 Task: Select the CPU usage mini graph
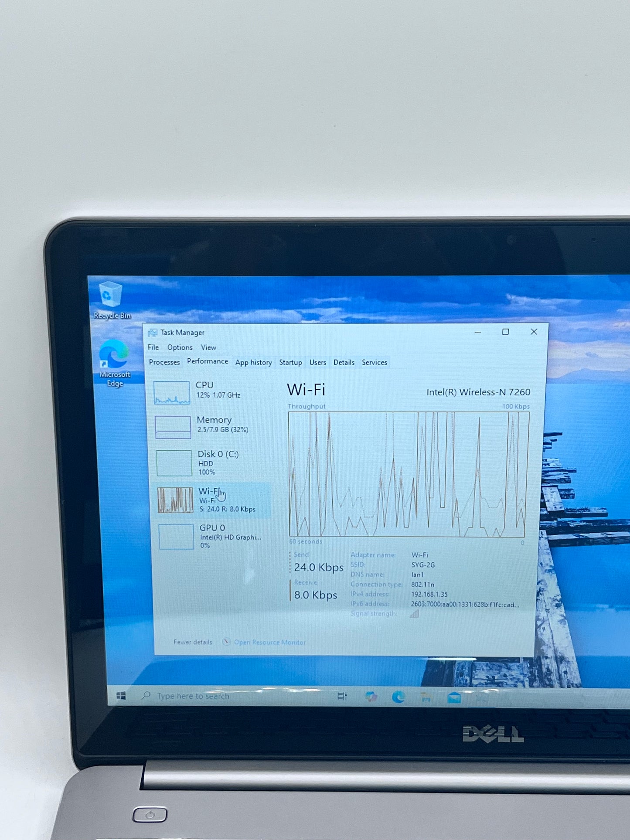click(172, 392)
